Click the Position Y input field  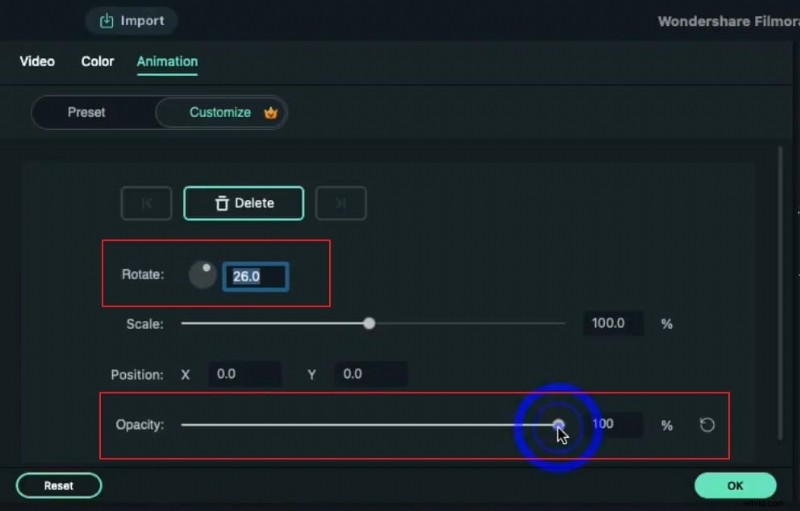[x=370, y=375]
